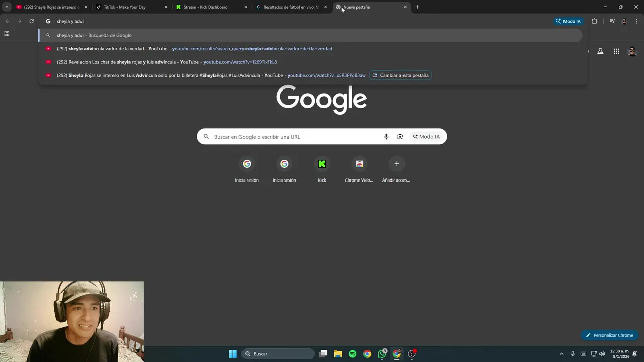Open the Google apps grid
This screenshot has width=644, height=362.
click(x=616, y=51)
